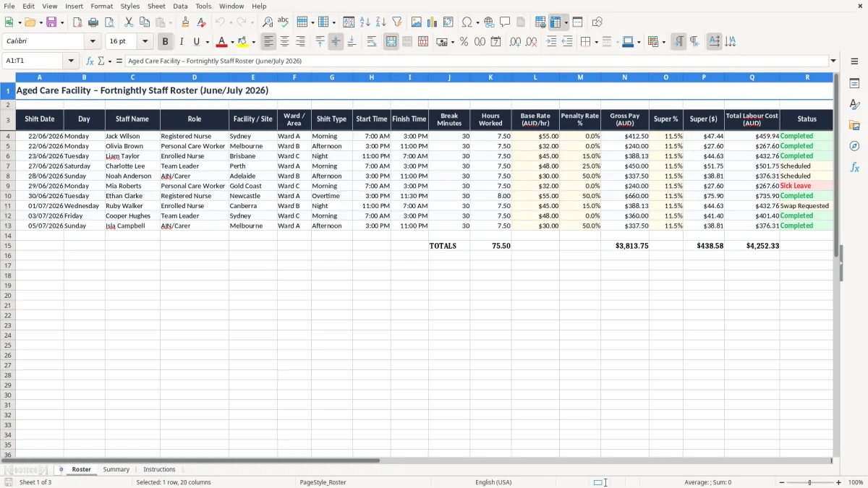The height and width of the screenshot is (488, 868).
Task: Open Find & Replace icon
Action: tap(267, 22)
